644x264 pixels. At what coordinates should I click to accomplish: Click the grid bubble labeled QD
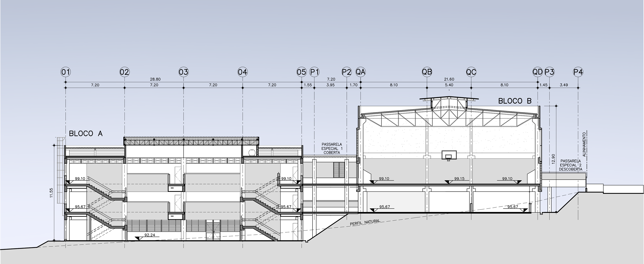click(x=538, y=72)
